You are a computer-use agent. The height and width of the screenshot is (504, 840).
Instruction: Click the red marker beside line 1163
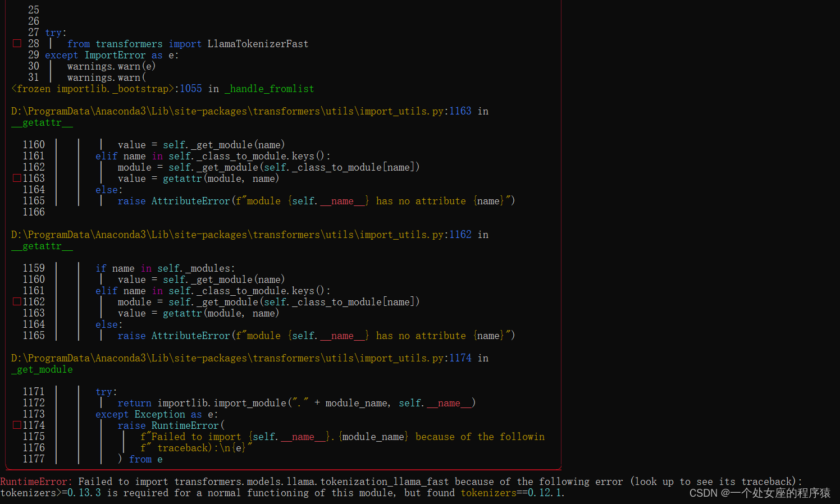[x=16, y=177]
